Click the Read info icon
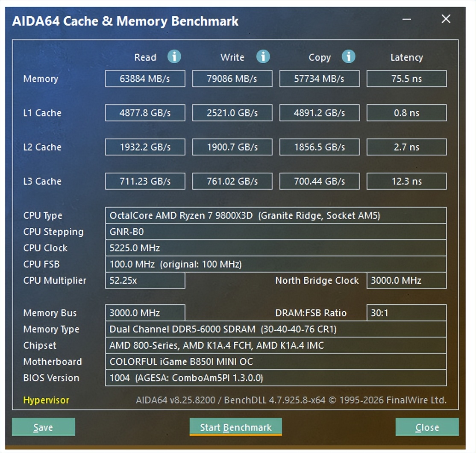The image size is (476, 453). 174,56
